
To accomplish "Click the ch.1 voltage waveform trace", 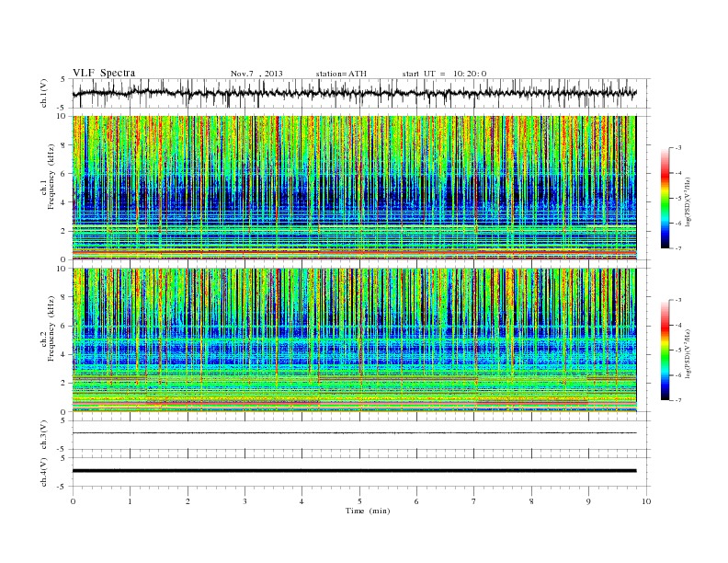I will coord(355,93).
